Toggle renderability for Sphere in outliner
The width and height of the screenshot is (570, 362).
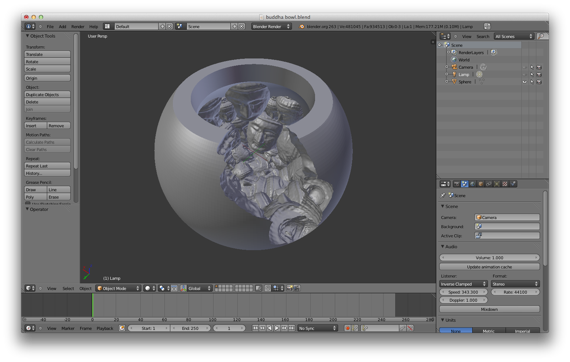539,82
